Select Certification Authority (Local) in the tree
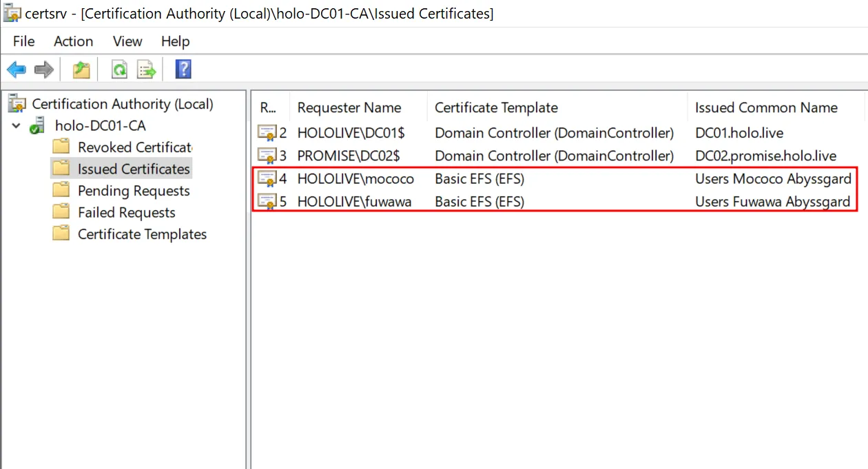This screenshot has width=868, height=469. [x=123, y=104]
